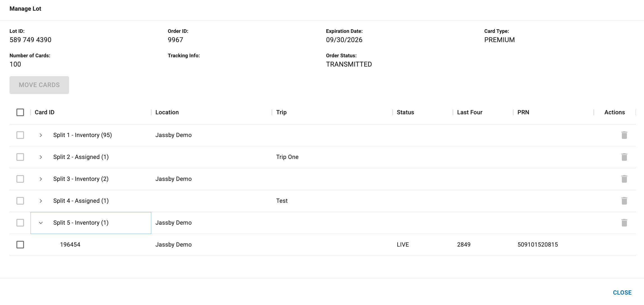Click the MOVE CARDS button
The width and height of the screenshot is (644, 305).
click(39, 85)
